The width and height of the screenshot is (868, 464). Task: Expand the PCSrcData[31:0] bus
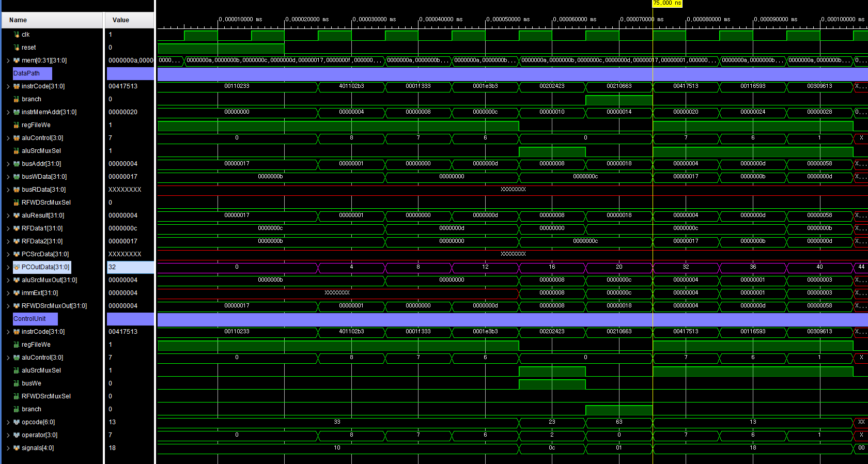coord(8,254)
